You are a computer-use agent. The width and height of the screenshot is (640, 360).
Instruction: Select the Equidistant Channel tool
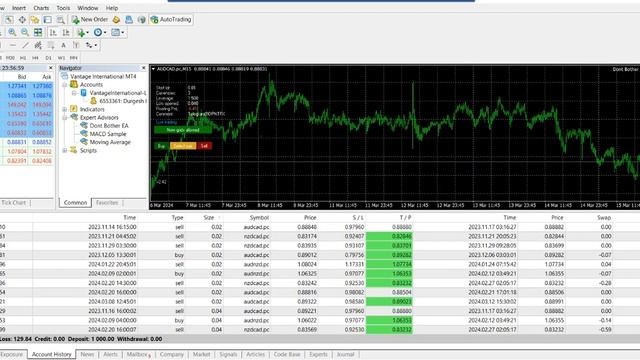38,45
